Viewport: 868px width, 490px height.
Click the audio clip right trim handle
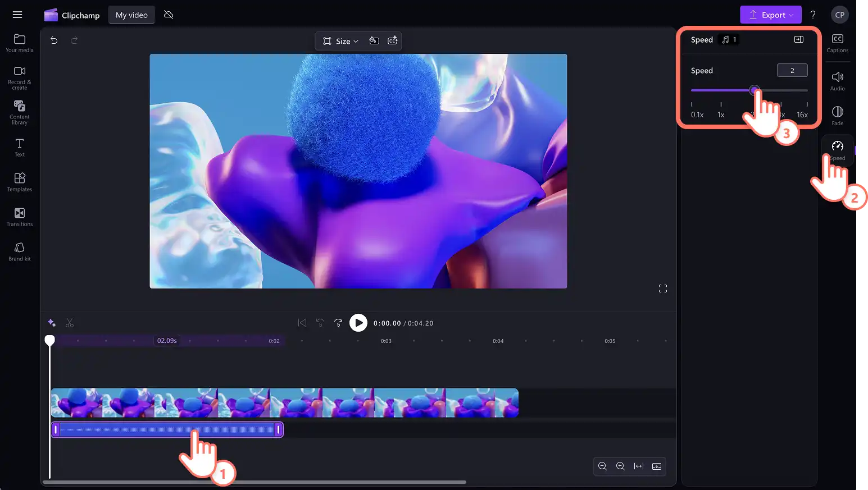coord(278,430)
